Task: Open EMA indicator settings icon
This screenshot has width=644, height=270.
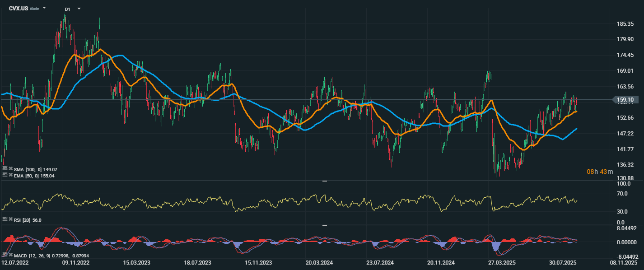Action: 5,174
